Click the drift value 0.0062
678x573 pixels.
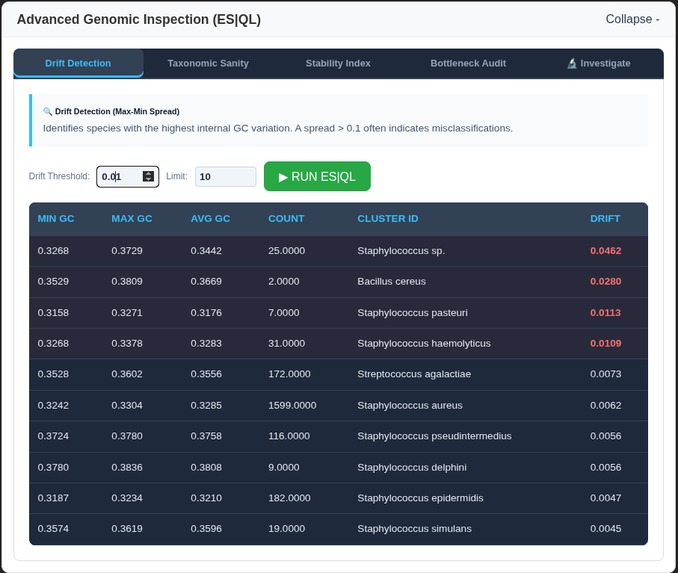[x=606, y=406]
